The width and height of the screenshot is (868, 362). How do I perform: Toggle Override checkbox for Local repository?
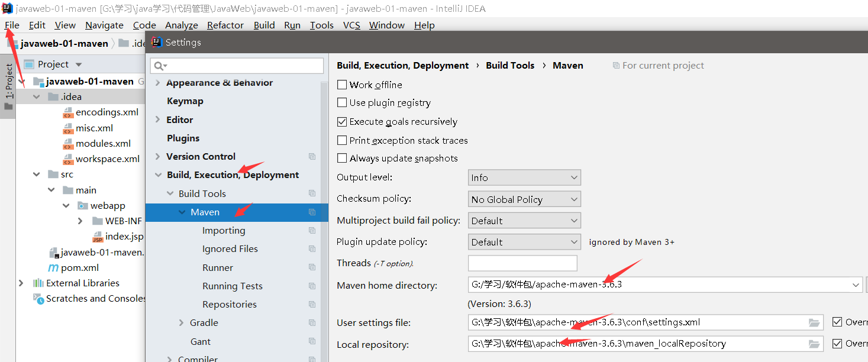point(837,343)
